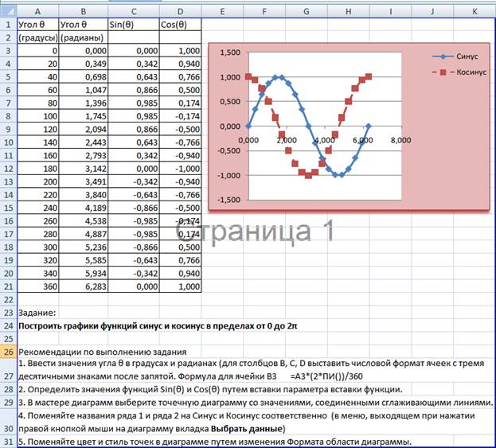The image size is (496, 448).
Task: Click 'Рекомендации по выполнению задания' cell
Action: click(103, 352)
